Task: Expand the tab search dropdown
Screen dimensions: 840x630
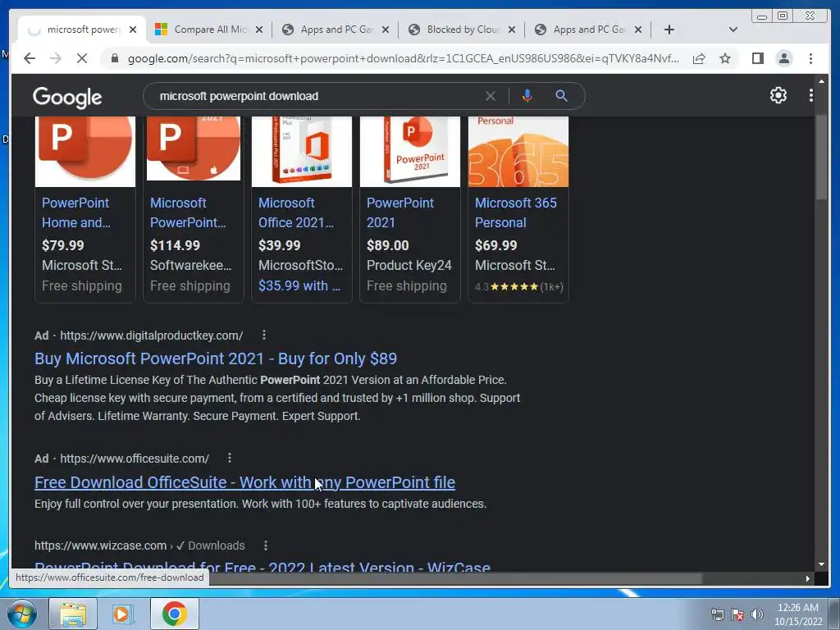Action: (733, 30)
